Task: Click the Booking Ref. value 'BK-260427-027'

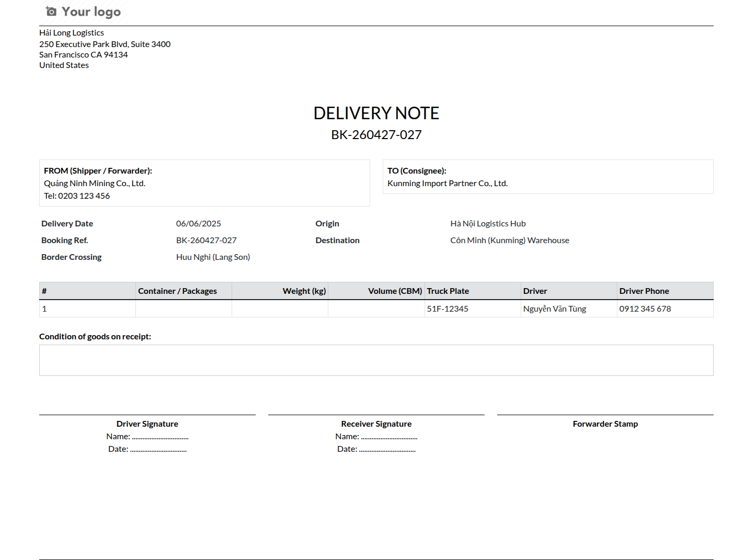Action: 207,240
